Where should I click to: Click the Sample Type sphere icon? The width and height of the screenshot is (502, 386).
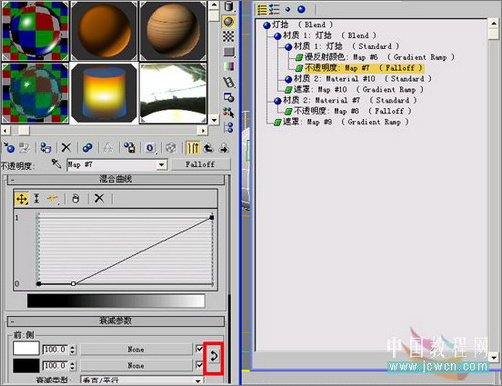click(x=228, y=22)
